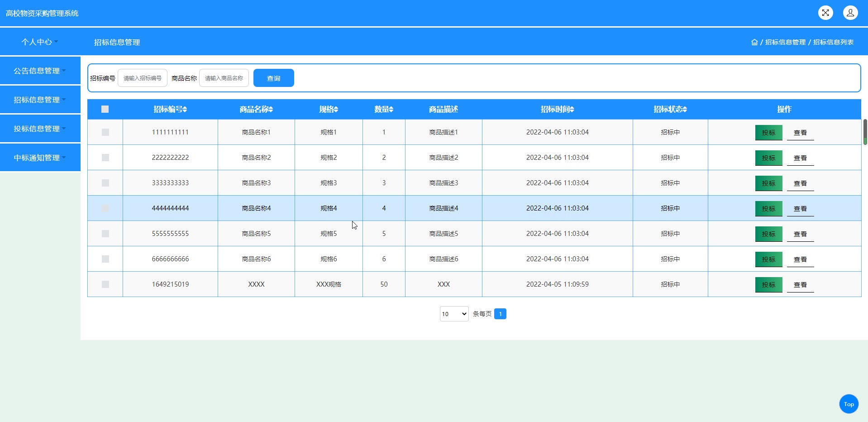The image size is (868, 422).
Task: Sort by 招标时间 column header
Action: [x=558, y=109]
